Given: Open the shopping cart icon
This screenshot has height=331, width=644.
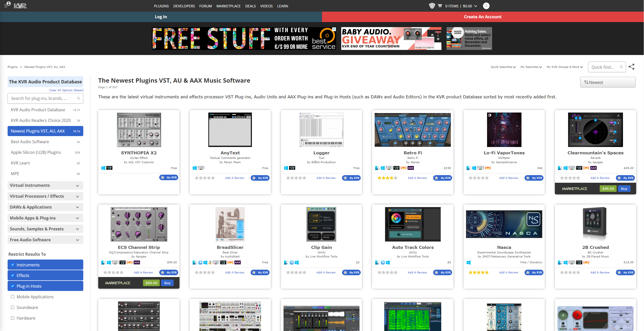Looking at the screenshot, I should [x=440, y=6].
